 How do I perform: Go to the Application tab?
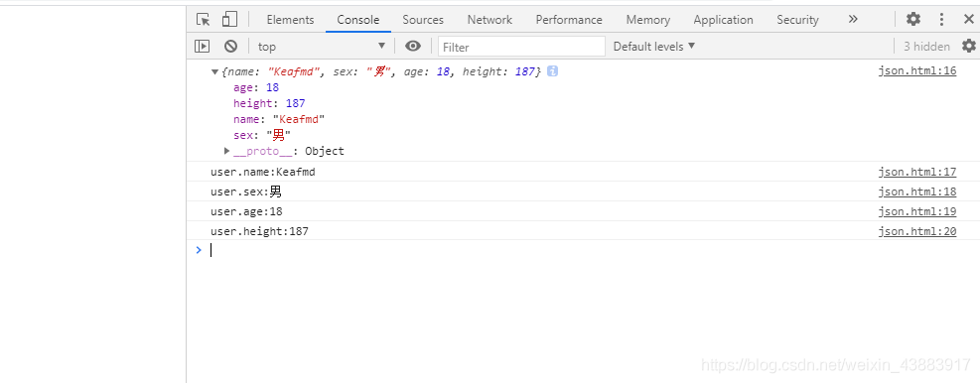723,20
